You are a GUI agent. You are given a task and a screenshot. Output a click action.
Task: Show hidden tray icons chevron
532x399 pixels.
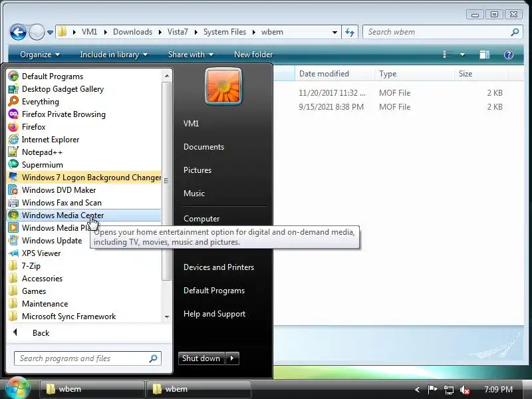tap(417, 390)
